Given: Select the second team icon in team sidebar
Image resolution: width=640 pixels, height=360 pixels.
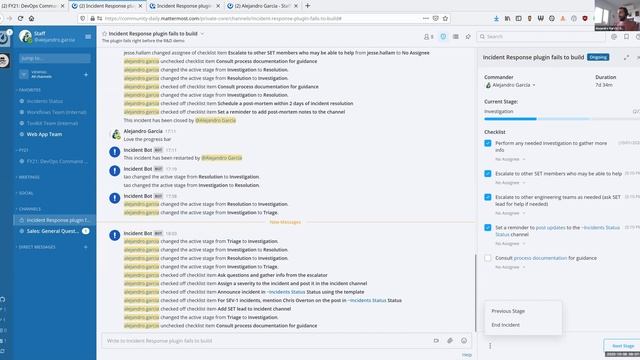Looking at the screenshot, I should 4,60.
